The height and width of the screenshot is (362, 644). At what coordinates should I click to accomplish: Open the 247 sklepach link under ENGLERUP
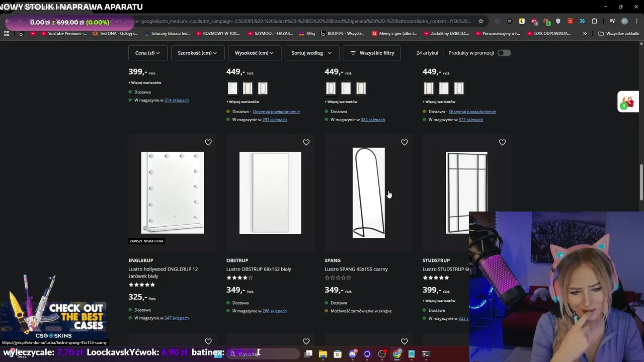pyautogui.click(x=177, y=318)
